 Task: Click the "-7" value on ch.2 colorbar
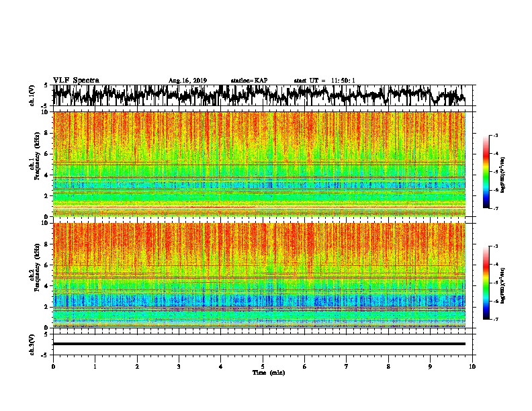point(495,319)
